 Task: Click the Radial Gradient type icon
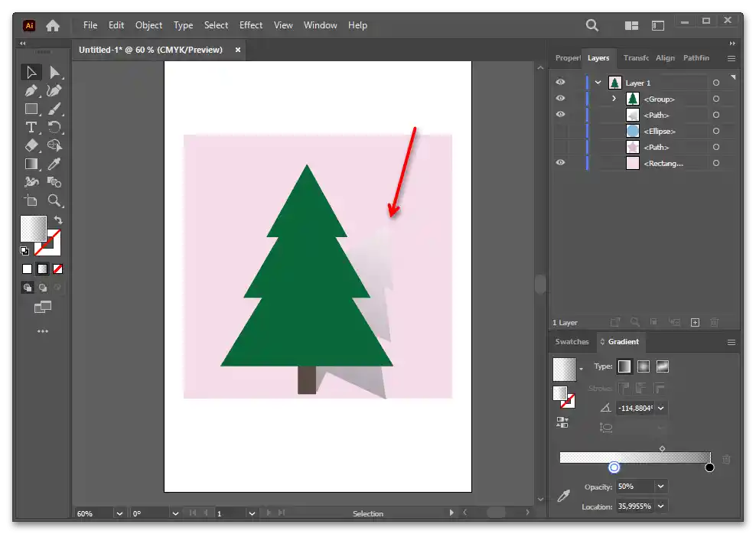tap(644, 366)
